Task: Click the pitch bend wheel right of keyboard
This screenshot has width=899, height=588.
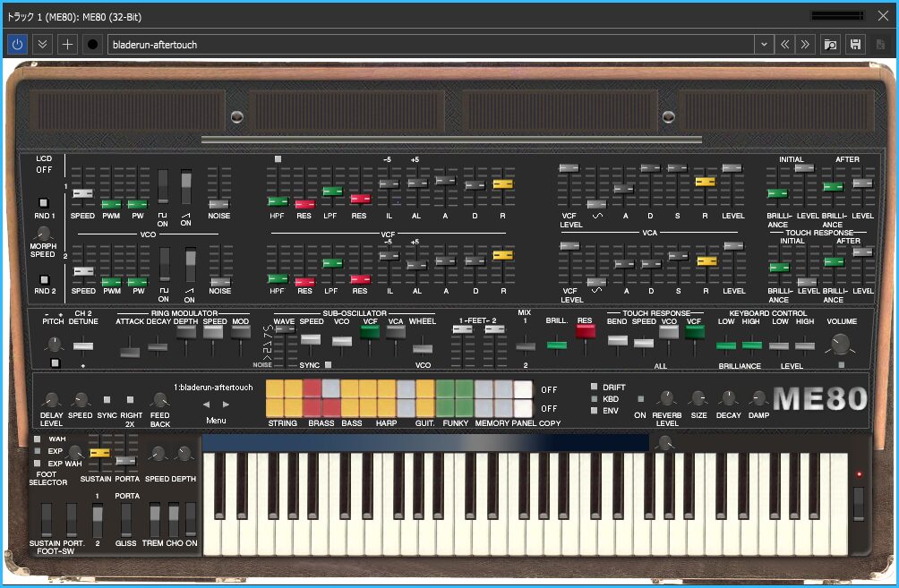Action: coord(859,504)
